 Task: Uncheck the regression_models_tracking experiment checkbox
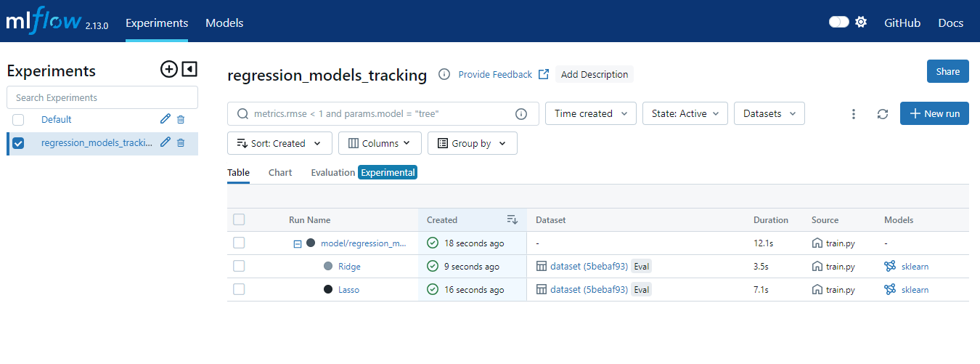tap(18, 143)
